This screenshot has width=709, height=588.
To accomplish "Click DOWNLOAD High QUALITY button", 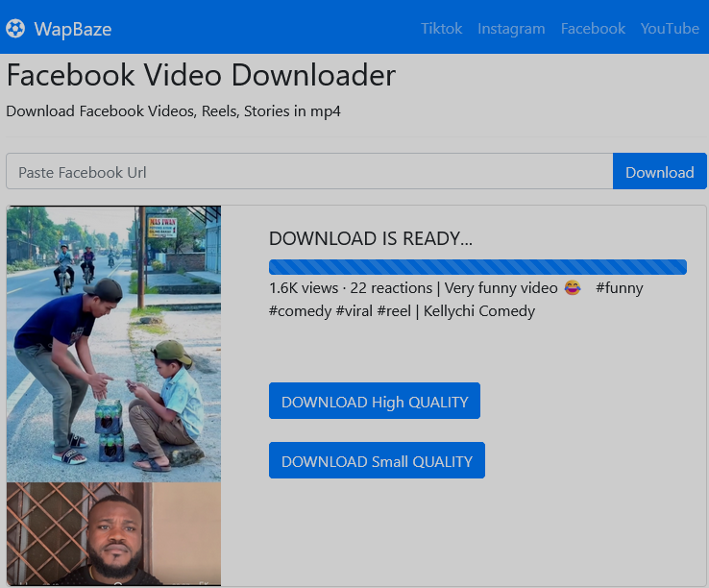I will click(x=375, y=401).
